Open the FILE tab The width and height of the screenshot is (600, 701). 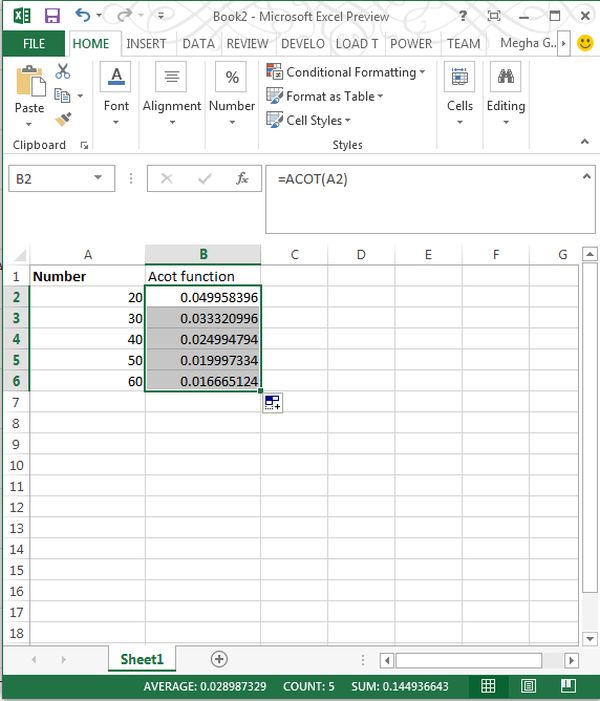[x=34, y=44]
